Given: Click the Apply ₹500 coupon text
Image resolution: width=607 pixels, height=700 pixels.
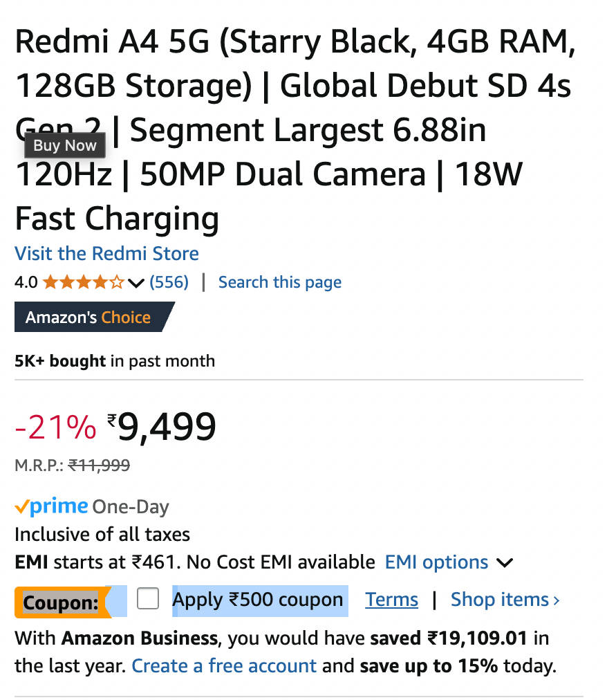Looking at the screenshot, I should 258,600.
